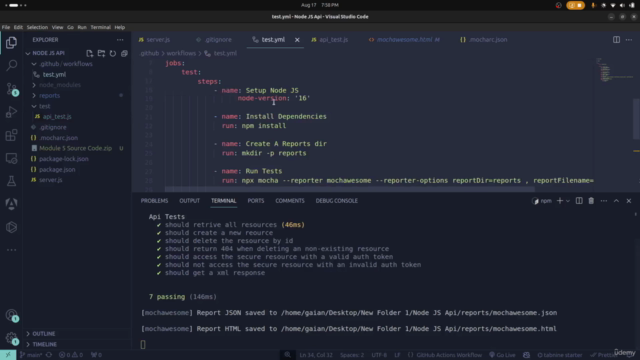Open the Search view in activity bar
The height and width of the screenshot is (360, 640).
11,65
